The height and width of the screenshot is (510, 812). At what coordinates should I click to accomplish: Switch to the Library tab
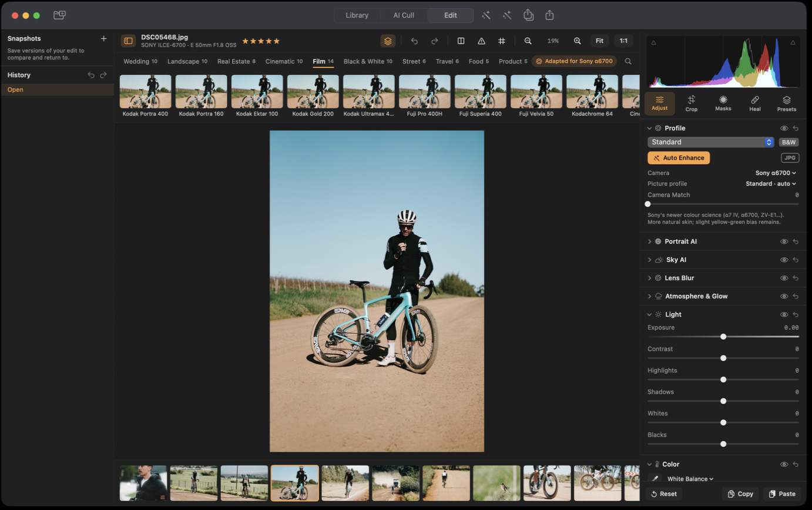coord(357,15)
